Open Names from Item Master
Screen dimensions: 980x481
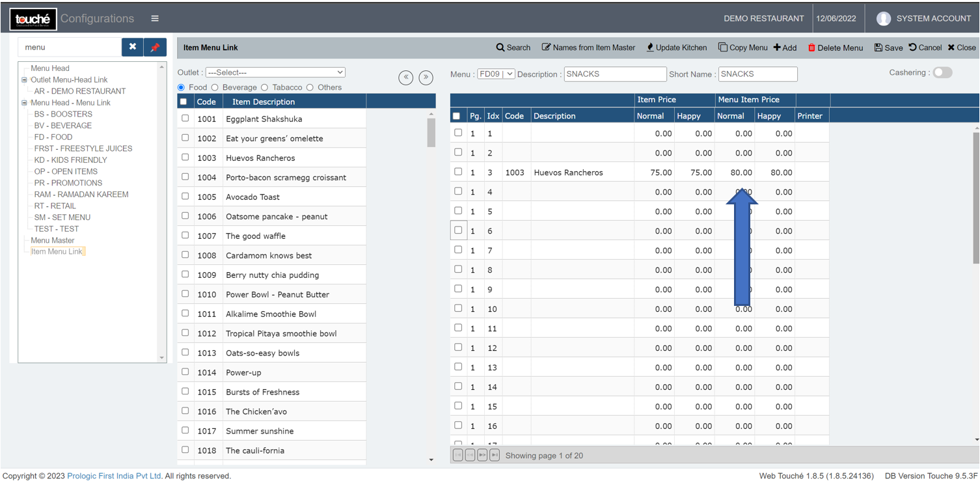[588, 48]
